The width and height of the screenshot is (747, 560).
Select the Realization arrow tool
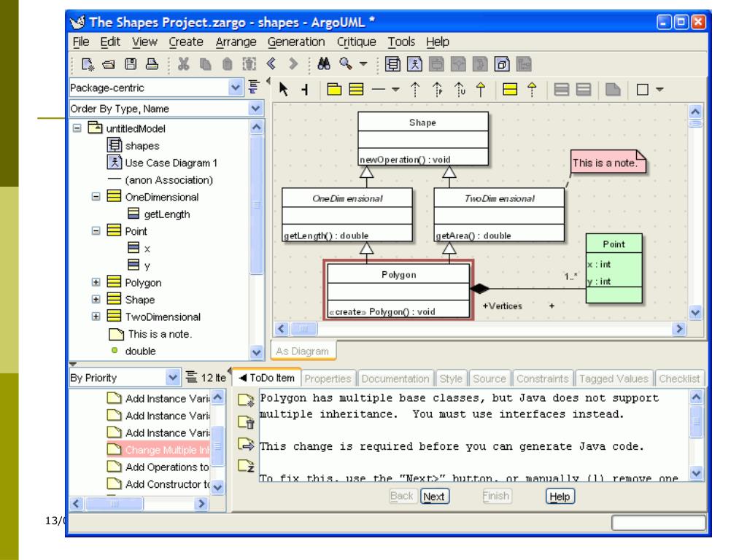532,89
